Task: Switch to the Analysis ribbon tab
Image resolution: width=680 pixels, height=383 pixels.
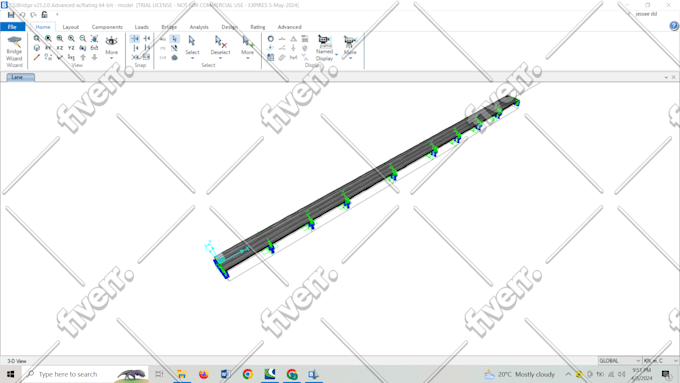Action: pyautogui.click(x=199, y=27)
